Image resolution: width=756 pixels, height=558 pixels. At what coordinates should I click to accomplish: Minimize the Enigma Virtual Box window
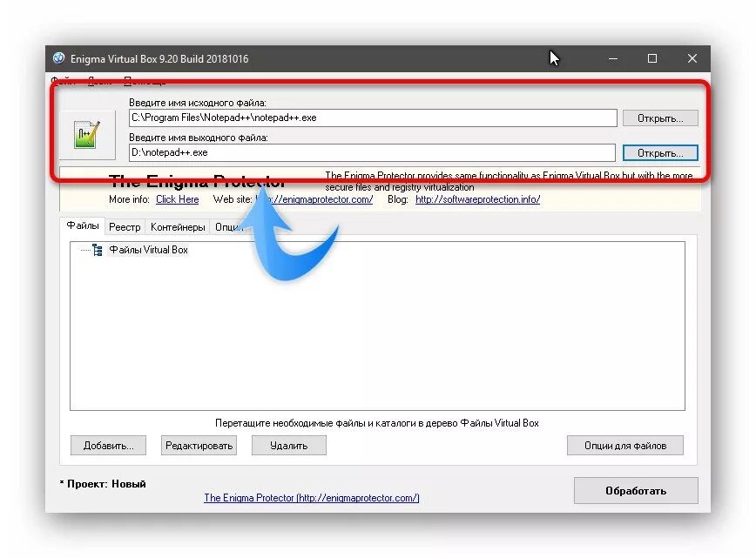pyautogui.click(x=613, y=59)
